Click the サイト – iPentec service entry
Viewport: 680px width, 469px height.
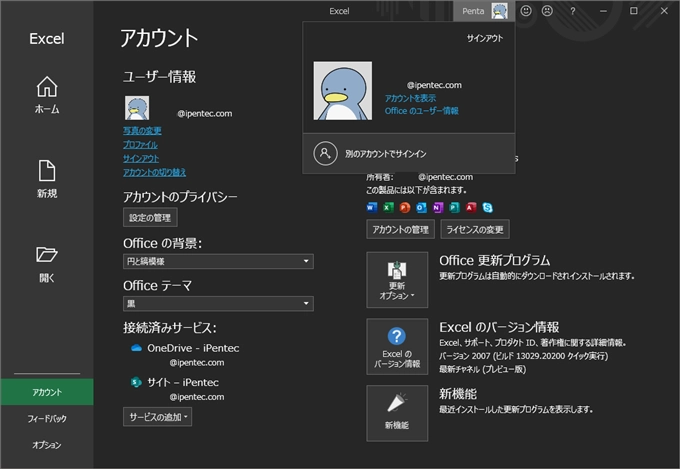point(183,382)
